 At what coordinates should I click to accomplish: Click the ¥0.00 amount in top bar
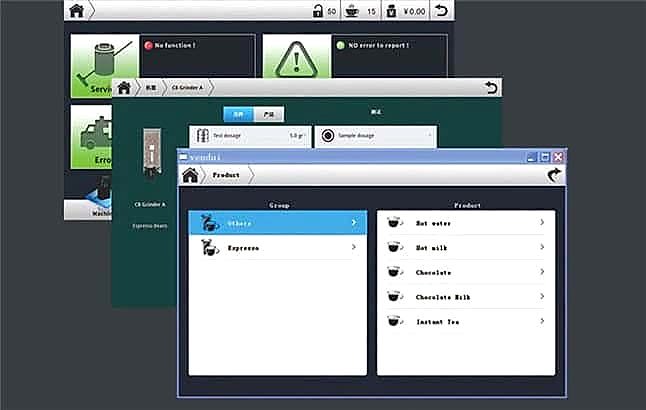(414, 12)
